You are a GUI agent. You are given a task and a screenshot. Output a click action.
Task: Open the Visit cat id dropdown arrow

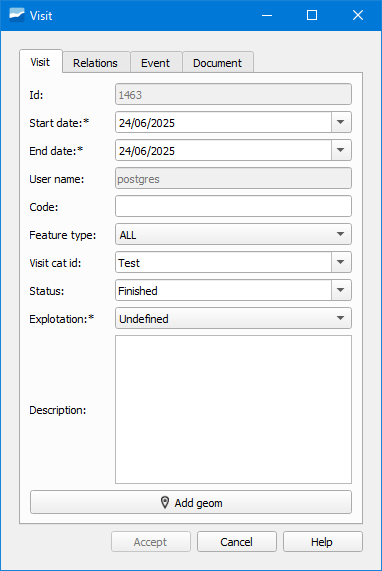click(341, 262)
